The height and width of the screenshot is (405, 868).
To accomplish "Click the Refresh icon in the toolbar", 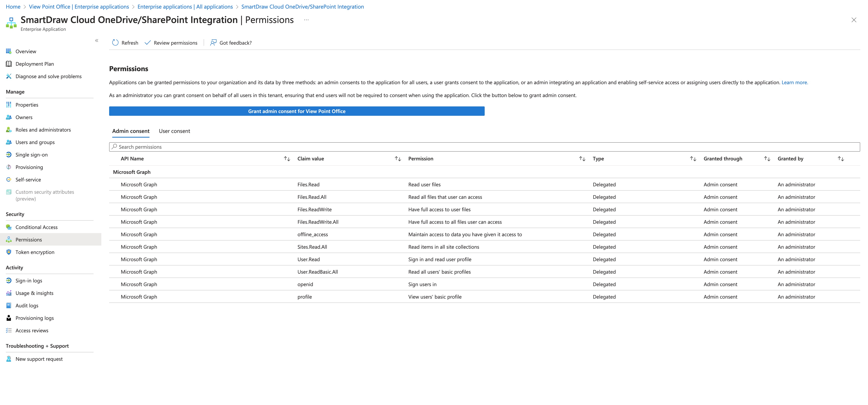I will click(x=115, y=42).
